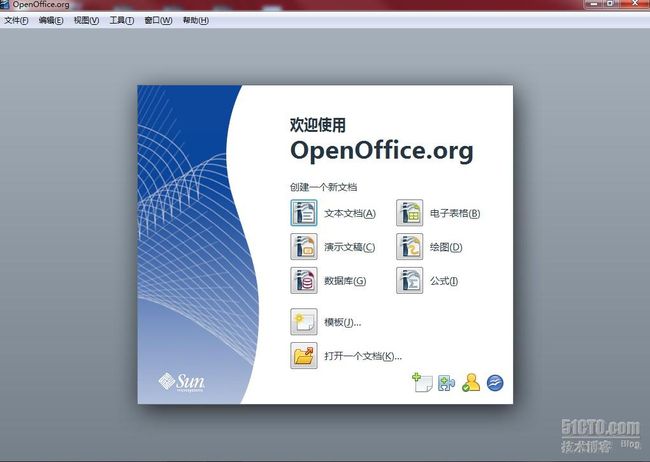The image size is (650, 462).
Task: Click the 打开一个文档(K)... label
Action: [363, 356]
